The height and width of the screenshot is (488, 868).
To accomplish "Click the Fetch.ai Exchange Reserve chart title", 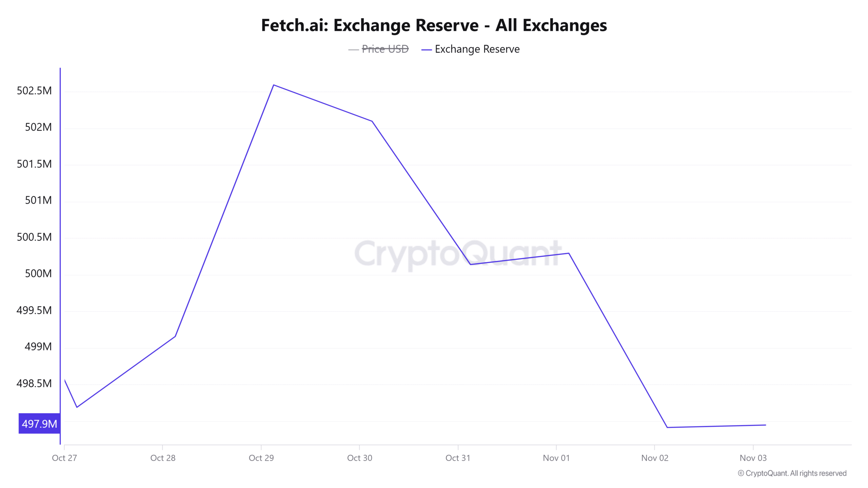I will pos(434,25).
